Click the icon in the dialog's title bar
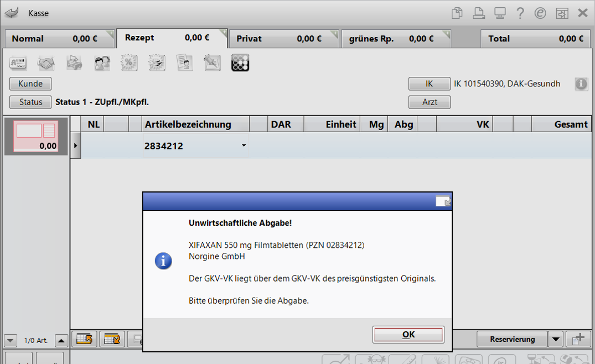595x364 pixels. tap(443, 201)
